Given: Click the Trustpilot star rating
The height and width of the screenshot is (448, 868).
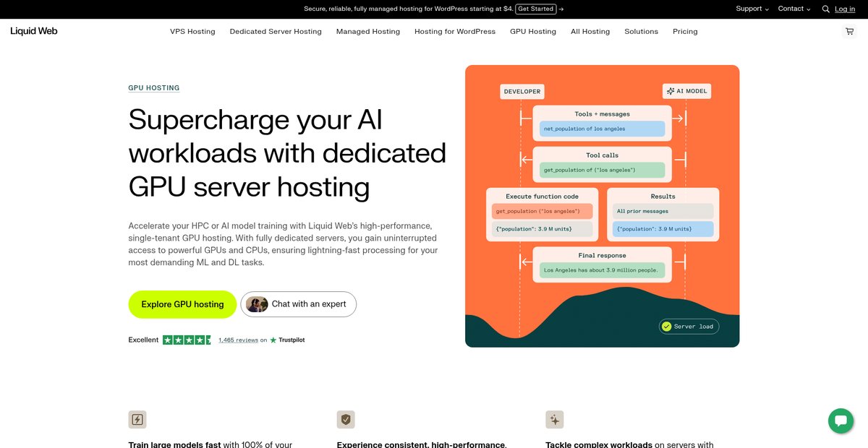Looking at the screenshot, I should (187, 340).
